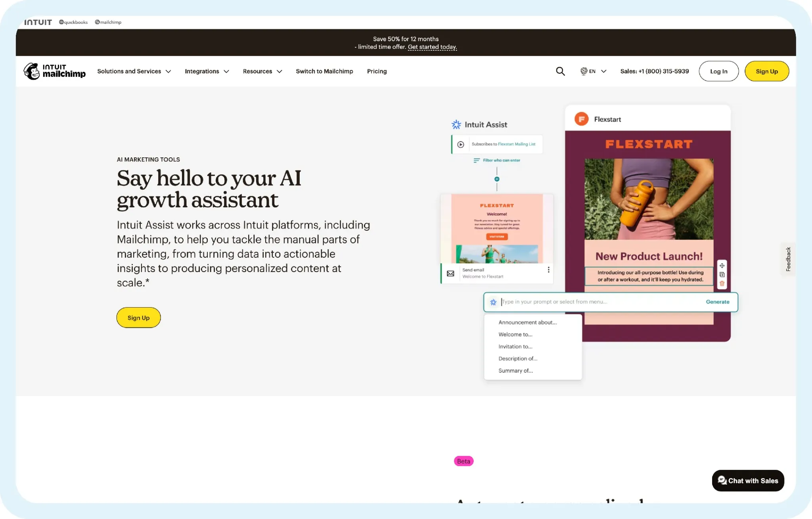Click the Intuit Mailchimp logo
Viewport: 812px width, 519px height.
click(54, 71)
